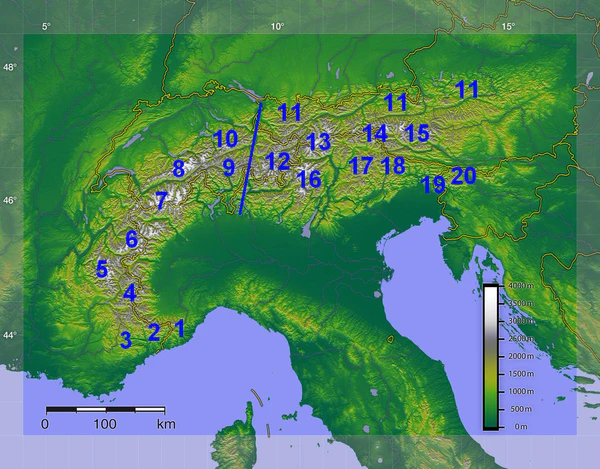The height and width of the screenshot is (469, 600).
Task: Select the number 10 marker
Action: coord(225,138)
